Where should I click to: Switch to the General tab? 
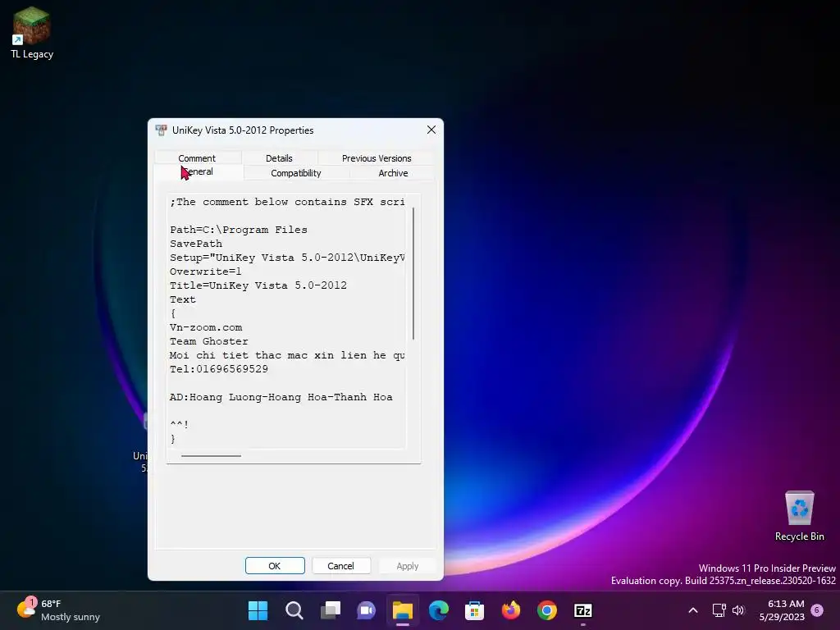pos(199,171)
